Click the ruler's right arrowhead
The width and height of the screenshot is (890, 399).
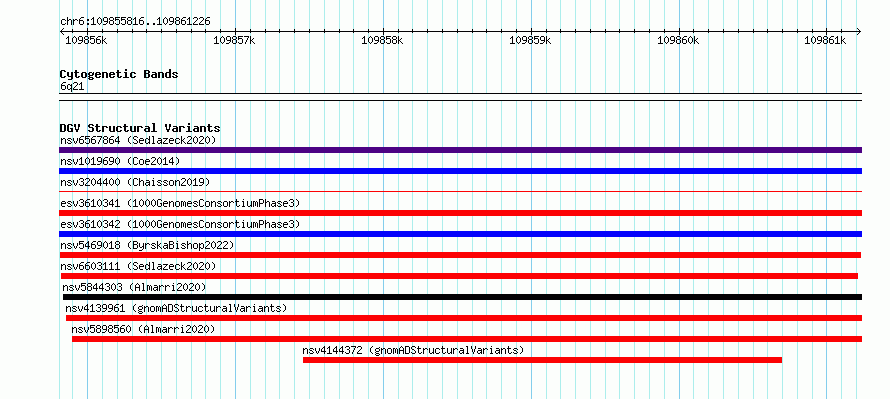[x=859, y=31]
